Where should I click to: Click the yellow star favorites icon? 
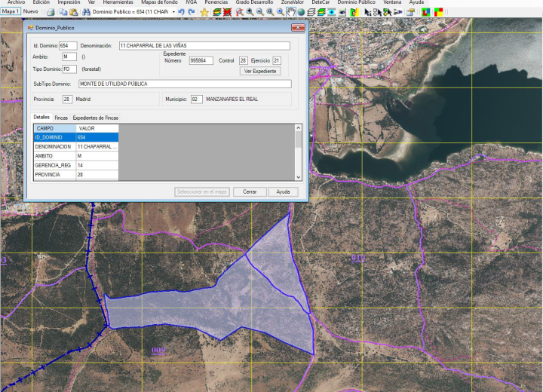[204, 13]
